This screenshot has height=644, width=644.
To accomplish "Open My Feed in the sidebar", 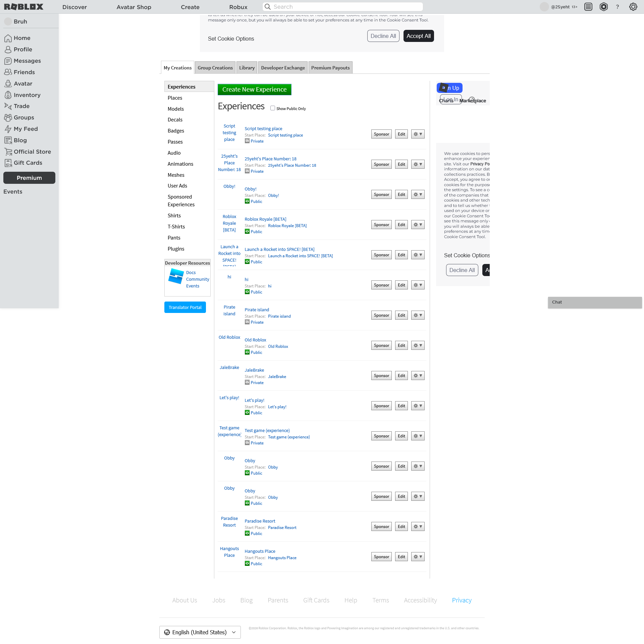I will (x=25, y=129).
